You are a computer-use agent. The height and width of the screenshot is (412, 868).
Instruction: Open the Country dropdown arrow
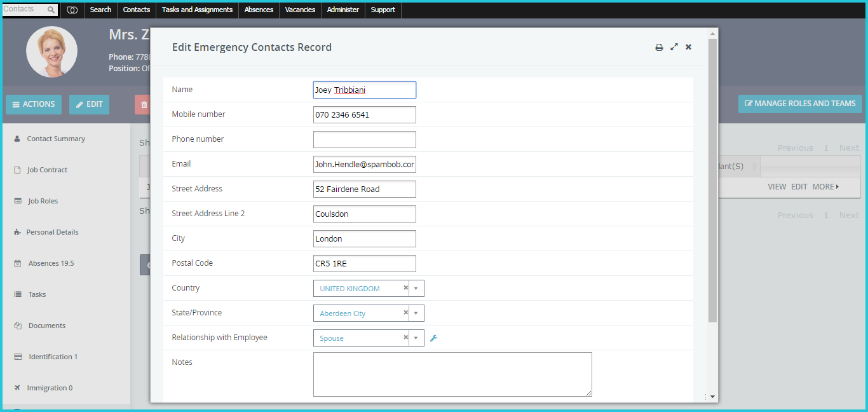(x=416, y=289)
